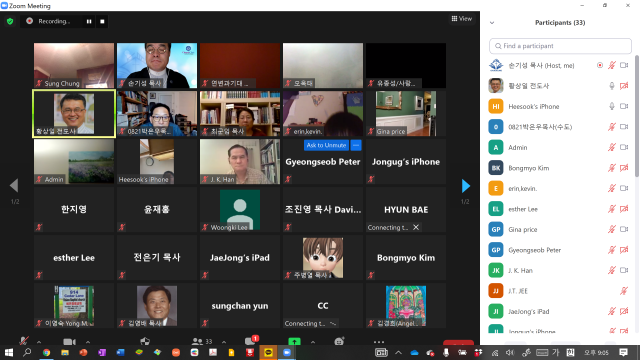Open the View layout menu

pos(462,19)
